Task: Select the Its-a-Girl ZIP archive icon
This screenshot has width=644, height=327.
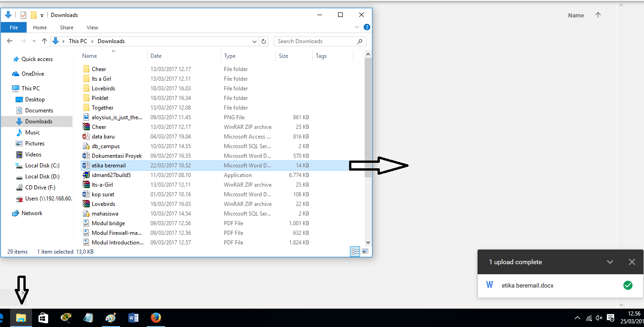Action: click(86, 185)
